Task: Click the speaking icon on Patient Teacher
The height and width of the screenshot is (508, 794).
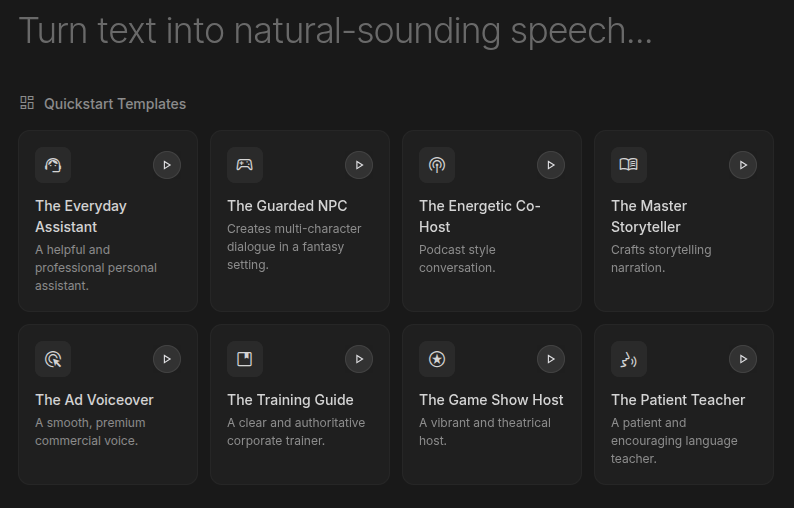Action: [x=628, y=359]
